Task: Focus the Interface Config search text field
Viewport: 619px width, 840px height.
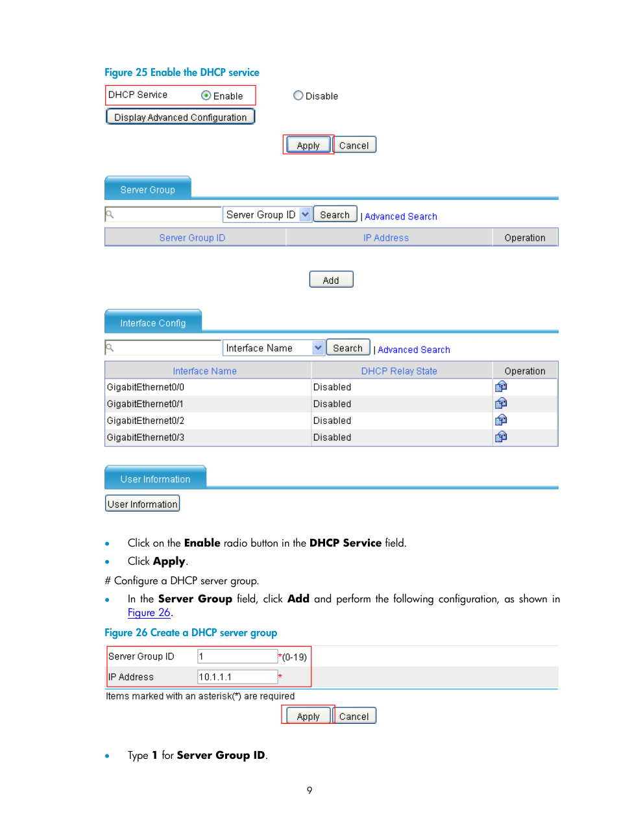Action: [x=164, y=347]
